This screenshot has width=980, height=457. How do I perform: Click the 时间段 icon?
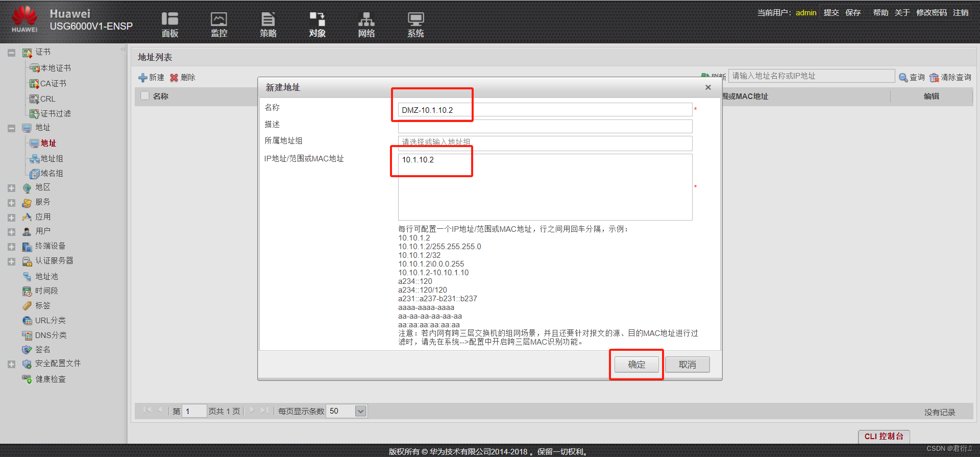[27, 291]
